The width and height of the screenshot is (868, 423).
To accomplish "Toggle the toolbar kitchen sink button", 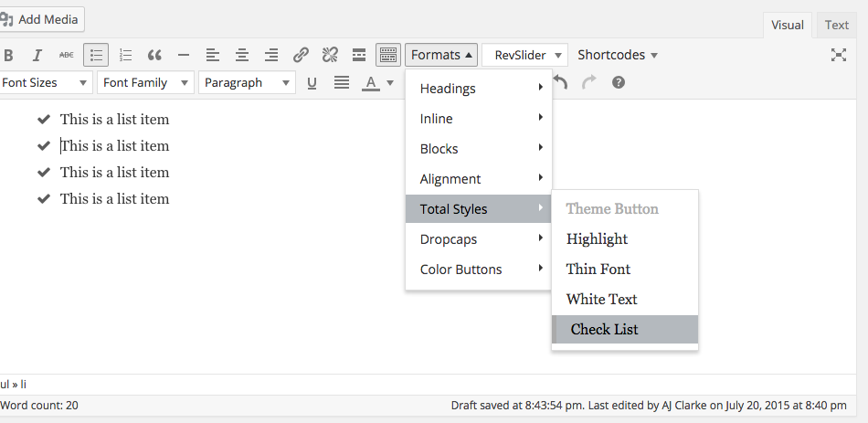I will (388, 55).
